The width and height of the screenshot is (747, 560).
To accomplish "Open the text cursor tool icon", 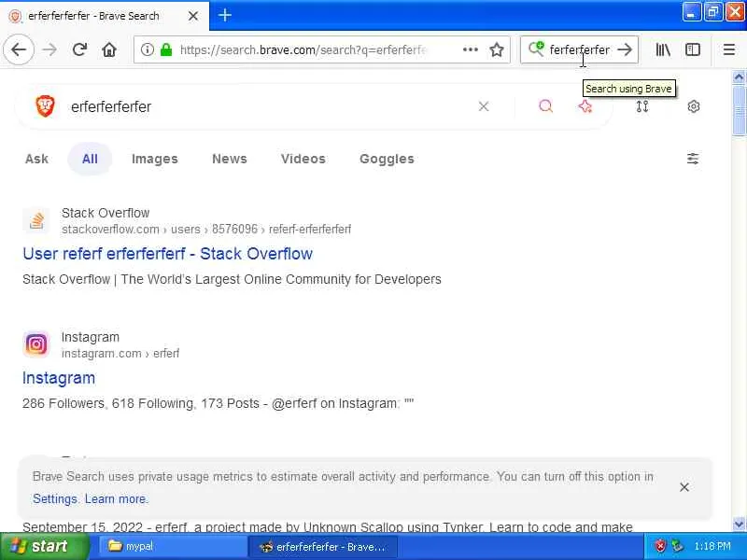I will (642, 106).
